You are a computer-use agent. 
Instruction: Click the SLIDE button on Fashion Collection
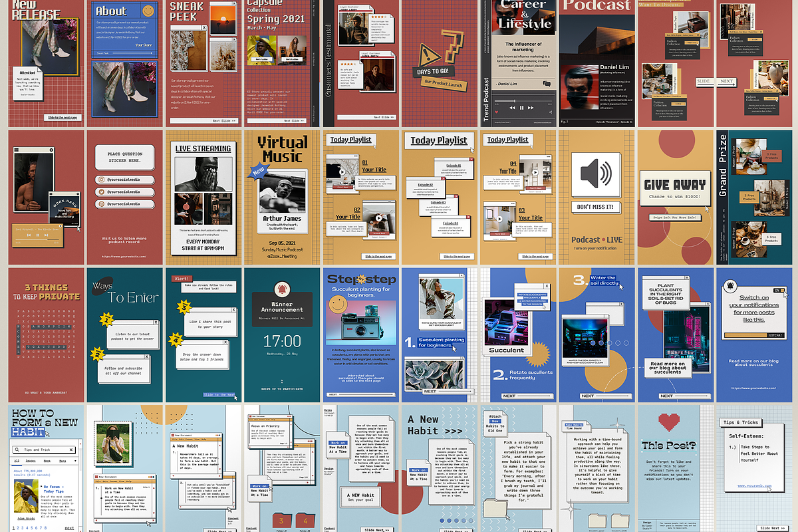(705, 81)
